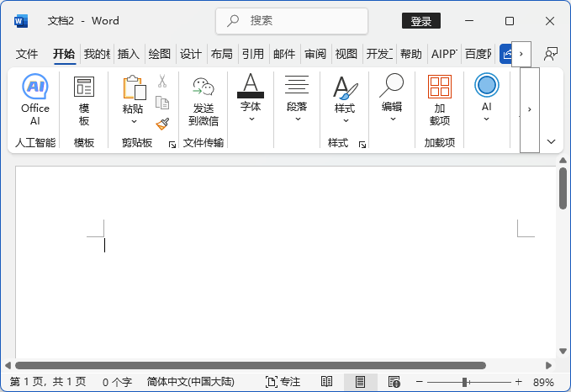The height and width of the screenshot is (392, 571).
Task: Expand the AI dropdown chevron
Action: point(486,119)
